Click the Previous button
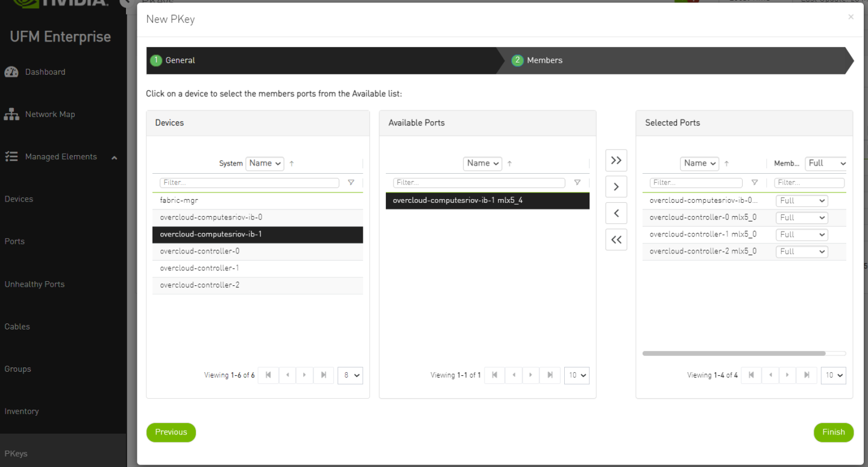 [x=171, y=432]
